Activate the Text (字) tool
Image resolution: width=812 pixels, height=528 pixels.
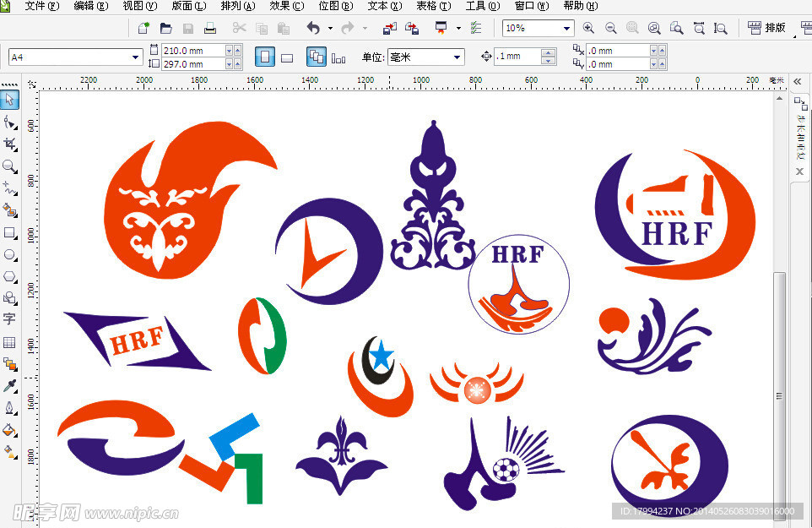pos(10,319)
